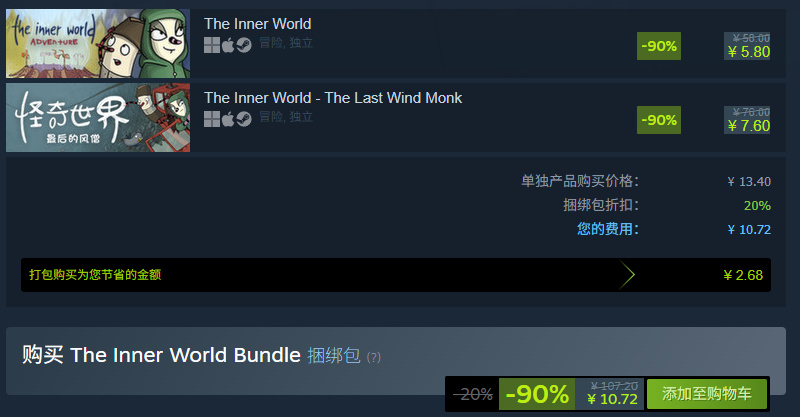800x417 pixels.
Task: Click the question mark beside 捆绑包
Action: coord(373,357)
